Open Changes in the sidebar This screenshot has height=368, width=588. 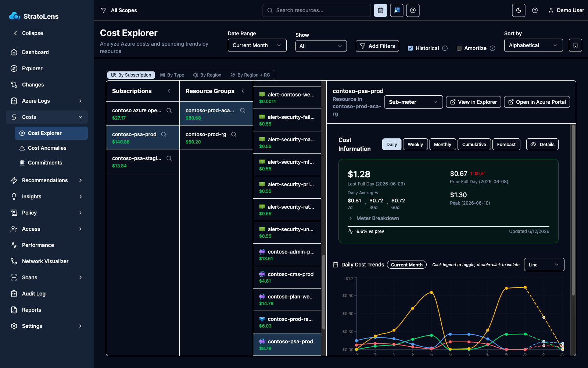point(47,85)
